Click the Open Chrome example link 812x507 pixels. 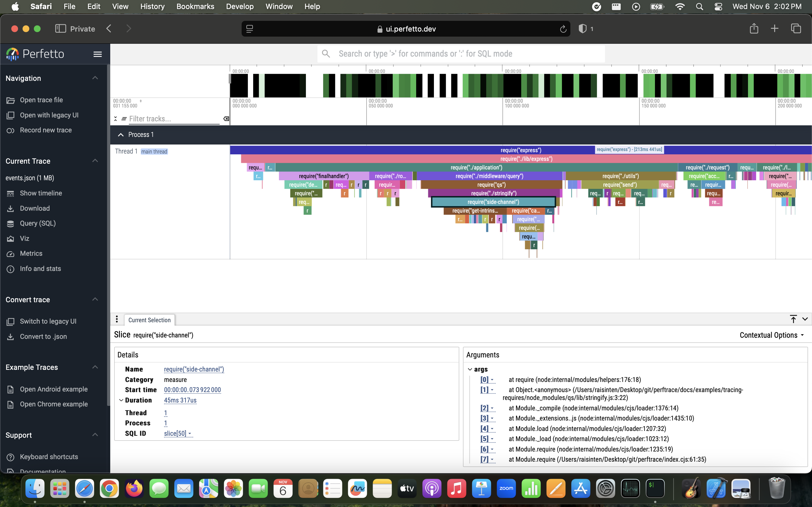coord(54,404)
